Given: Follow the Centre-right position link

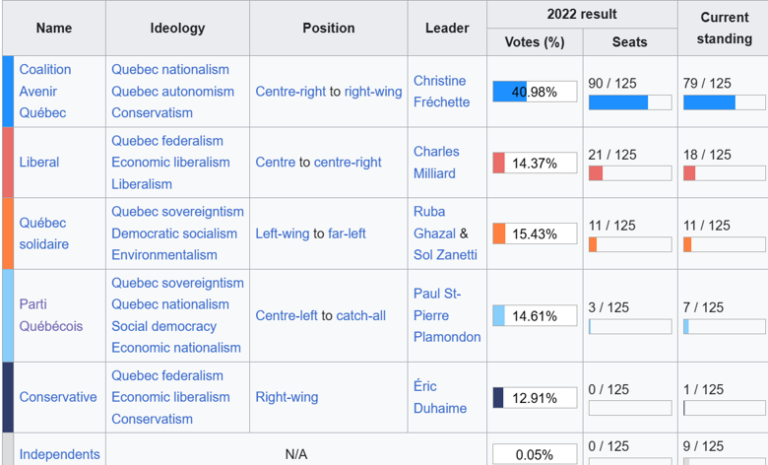Looking at the screenshot, I should tap(290, 92).
